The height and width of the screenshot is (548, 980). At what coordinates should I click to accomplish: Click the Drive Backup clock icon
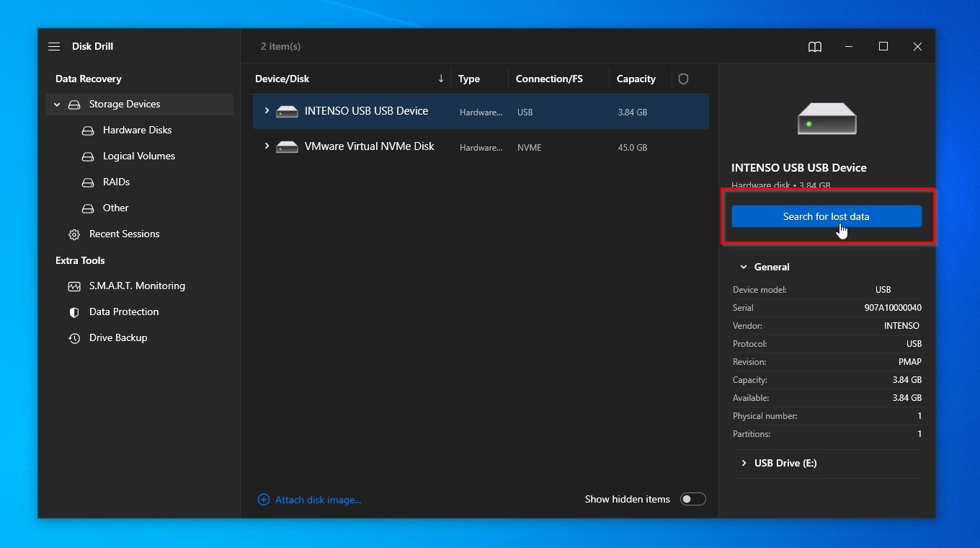coord(74,338)
